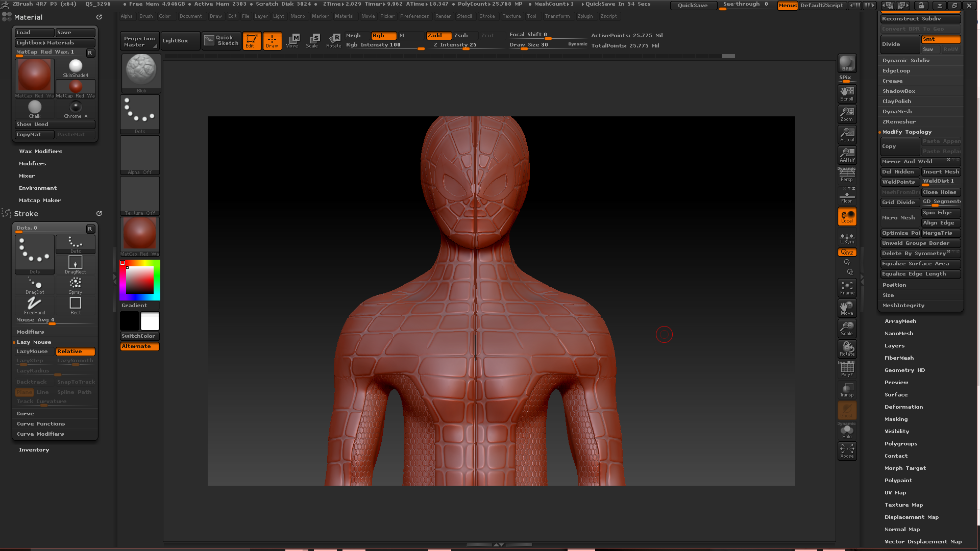Expand the Masking subpalette
This screenshot has width=980, height=551.
coord(896,419)
